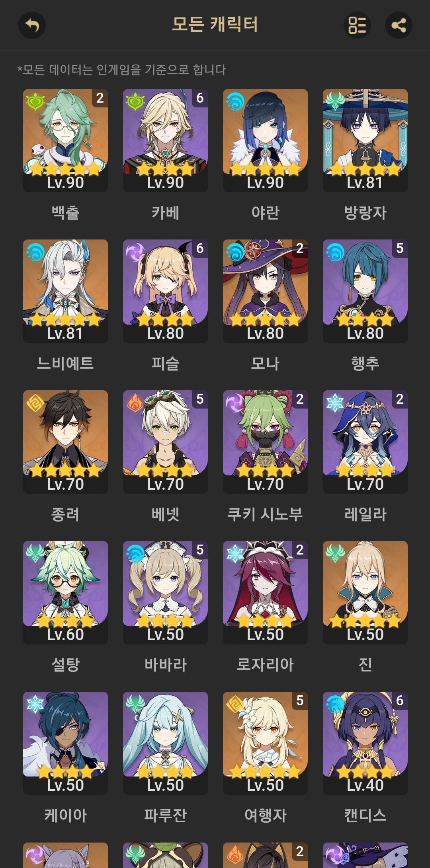Open 캔디스 character portrait
The image size is (430, 868).
365,743
